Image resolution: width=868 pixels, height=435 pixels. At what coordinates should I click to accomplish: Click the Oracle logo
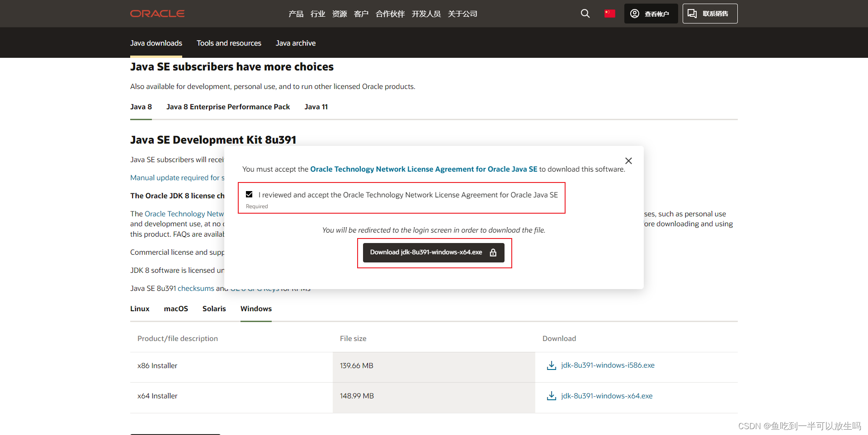tap(157, 14)
